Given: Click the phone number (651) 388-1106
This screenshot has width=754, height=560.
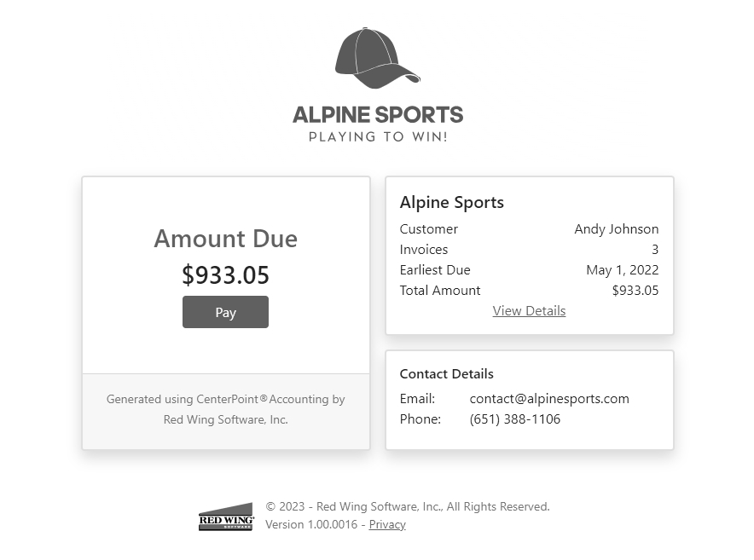Looking at the screenshot, I should (515, 419).
